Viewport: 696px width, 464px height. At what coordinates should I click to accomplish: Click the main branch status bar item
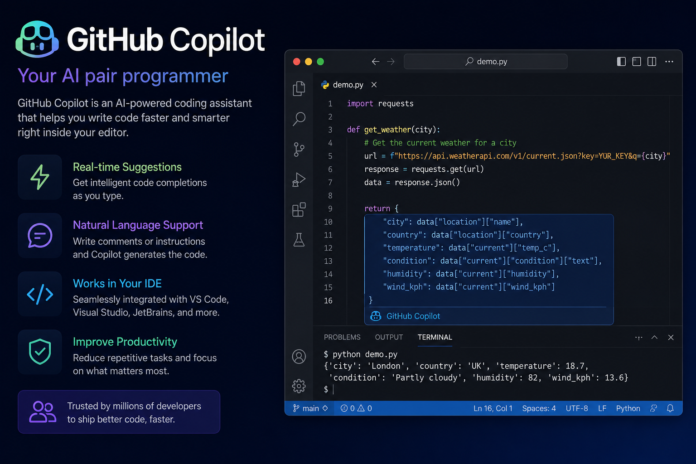pos(310,408)
